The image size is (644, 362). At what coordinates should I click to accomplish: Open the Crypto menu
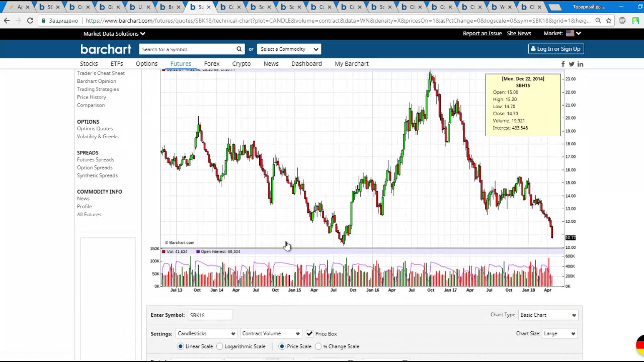coord(242,64)
